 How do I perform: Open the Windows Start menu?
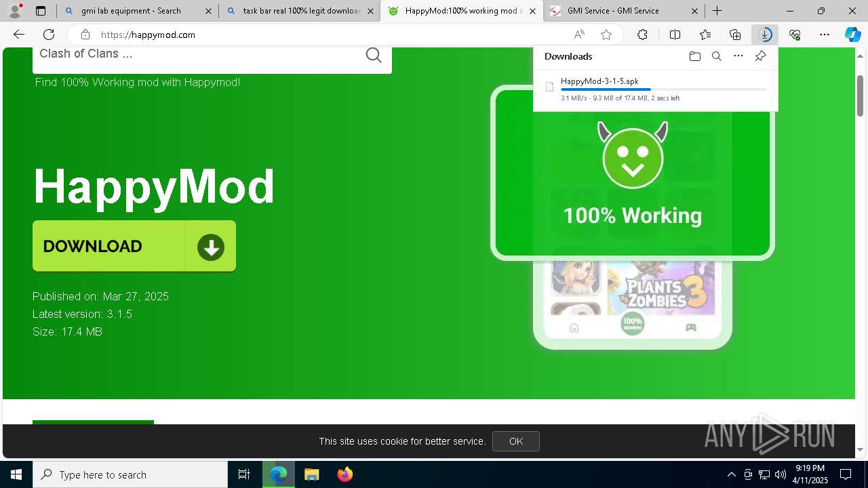[x=16, y=474]
